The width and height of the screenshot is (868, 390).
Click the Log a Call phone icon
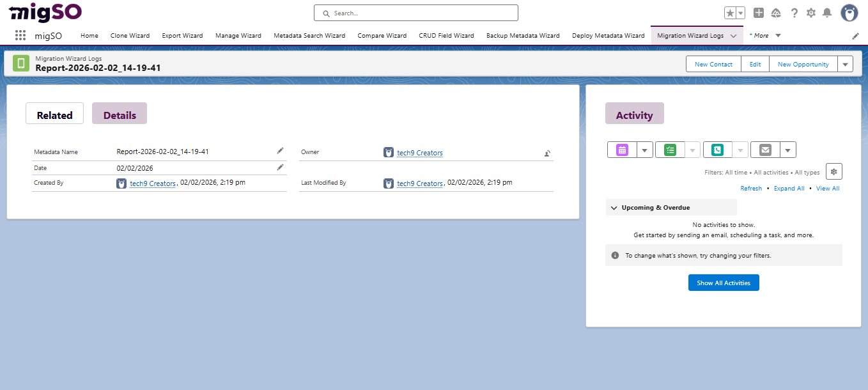[717, 149]
